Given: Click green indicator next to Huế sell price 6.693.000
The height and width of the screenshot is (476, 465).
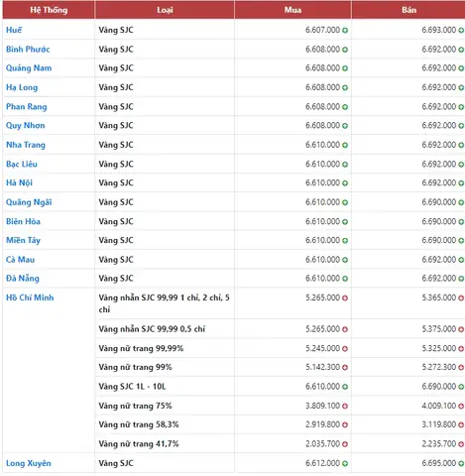Looking at the screenshot, I should pos(461,31).
